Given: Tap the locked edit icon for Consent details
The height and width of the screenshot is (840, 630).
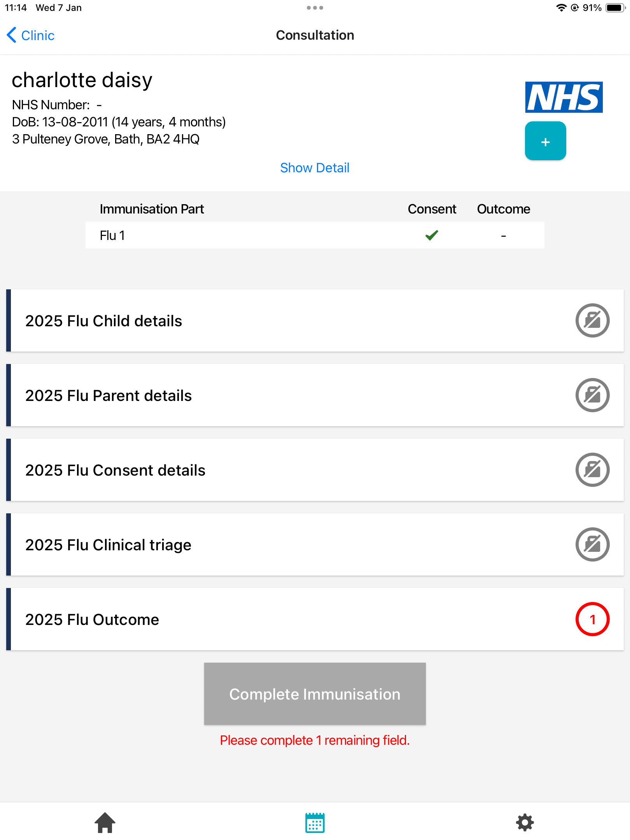Looking at the screenshot, I should 592,470.
